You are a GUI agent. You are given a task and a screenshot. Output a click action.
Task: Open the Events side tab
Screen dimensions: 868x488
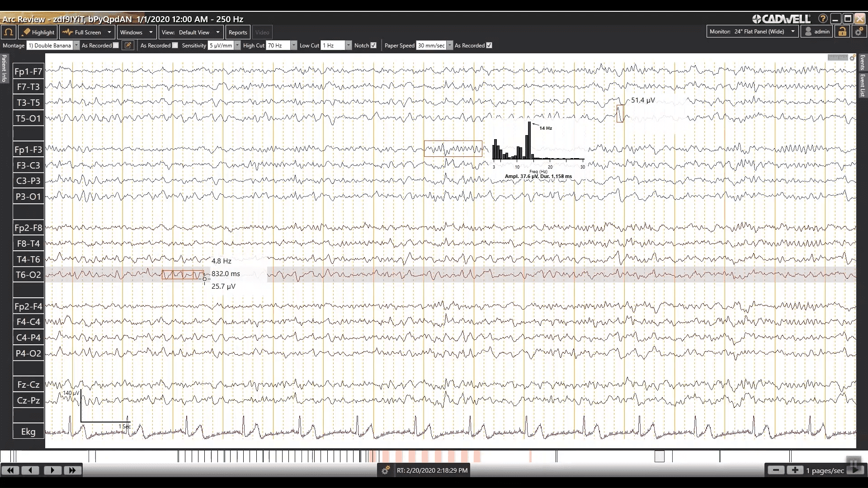pos(863,62)
